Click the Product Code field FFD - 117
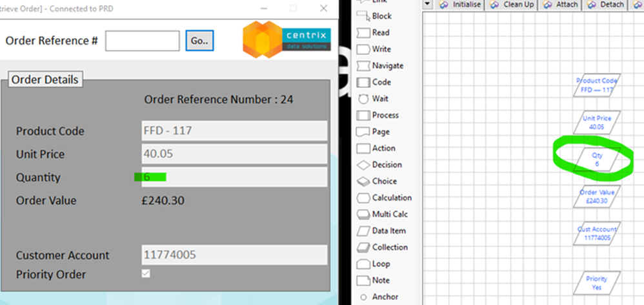Image resolution: width=644 pixels, height=305 pixels. (234, 131)
